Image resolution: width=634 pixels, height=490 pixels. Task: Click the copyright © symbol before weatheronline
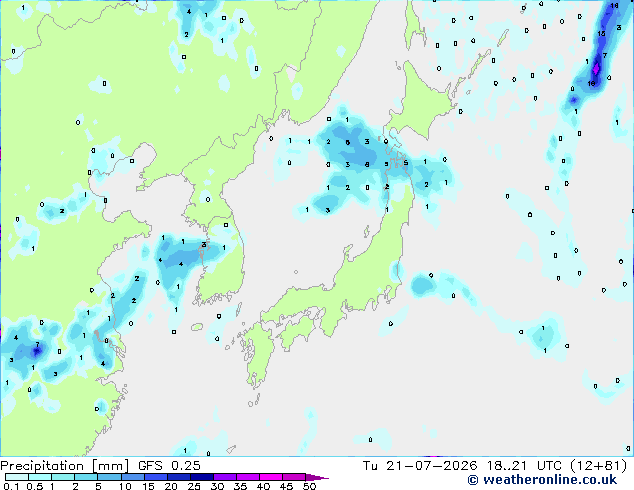click(473, 480)
